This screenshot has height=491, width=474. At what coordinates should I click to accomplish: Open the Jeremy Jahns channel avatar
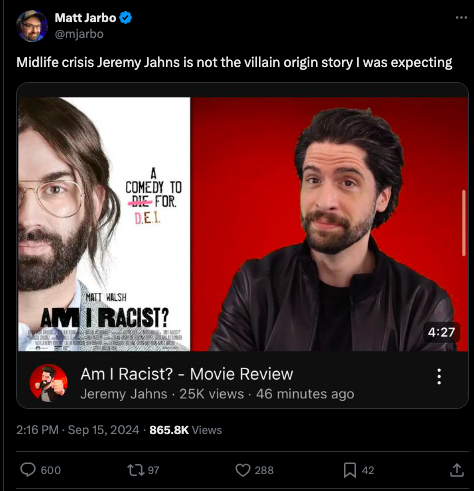(x=49, y=383)
